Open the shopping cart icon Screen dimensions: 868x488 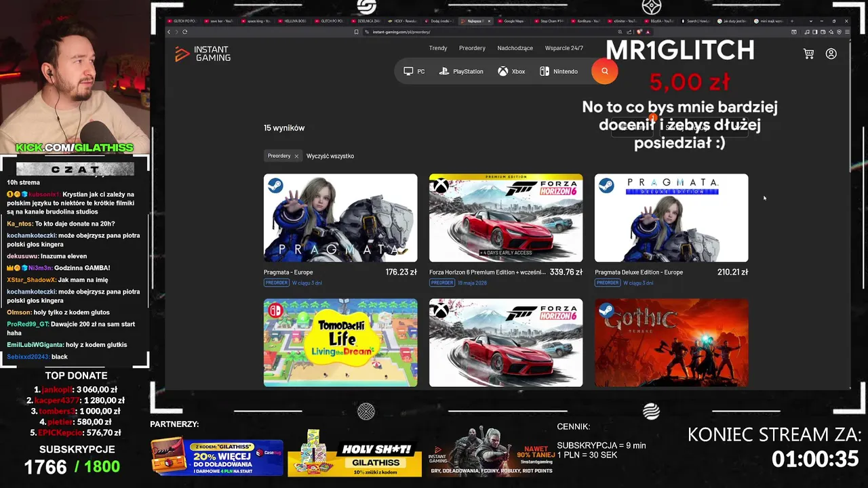808,54
